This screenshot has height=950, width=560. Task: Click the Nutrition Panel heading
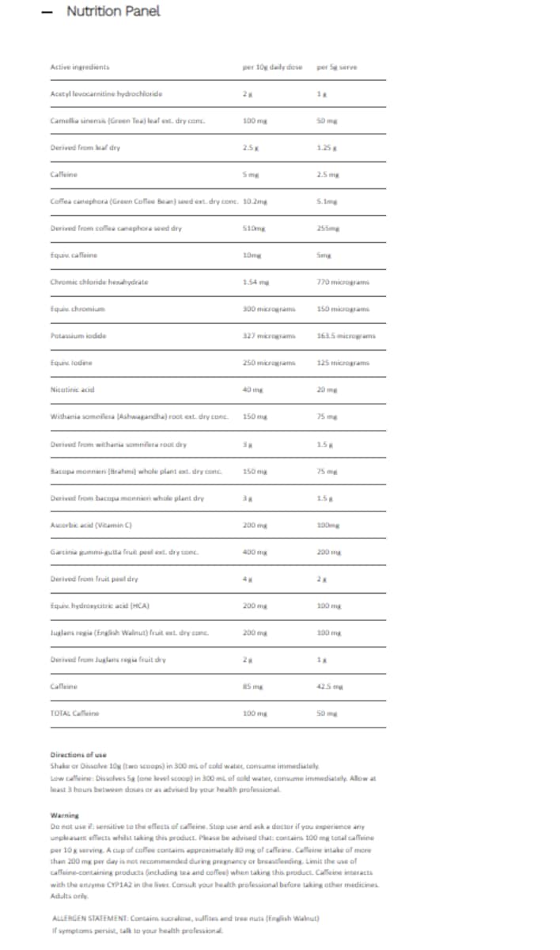(113, 11)
